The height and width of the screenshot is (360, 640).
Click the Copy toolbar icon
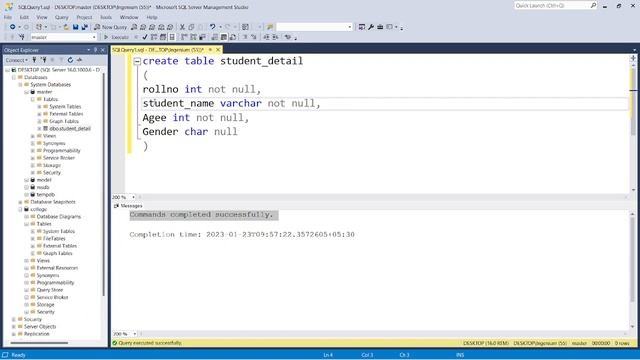tap(191, 27)
